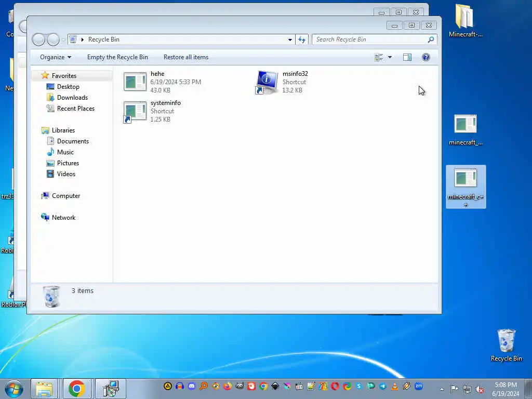Viewport: 532px width, 399px height.
Task: Click the change view icon button
Action: pyautogui.click(x=379, y=57)
